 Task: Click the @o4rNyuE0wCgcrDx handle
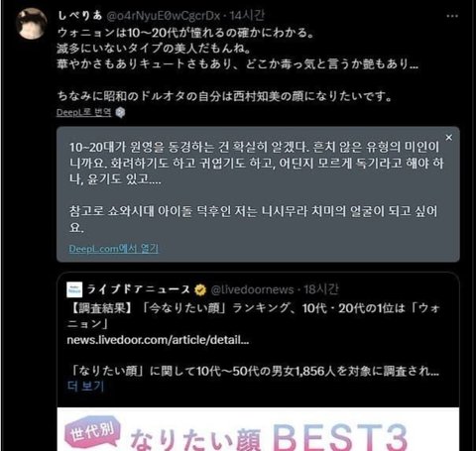tap(164, 16)
